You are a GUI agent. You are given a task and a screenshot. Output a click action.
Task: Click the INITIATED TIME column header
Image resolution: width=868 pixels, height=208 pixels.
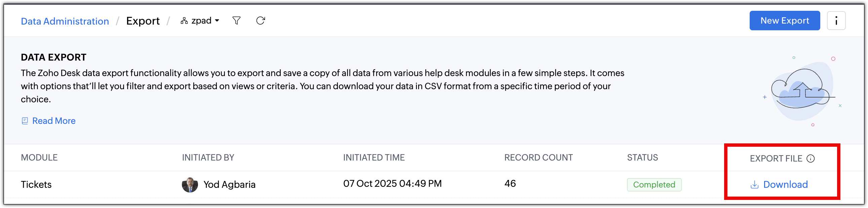coord(374,158)
